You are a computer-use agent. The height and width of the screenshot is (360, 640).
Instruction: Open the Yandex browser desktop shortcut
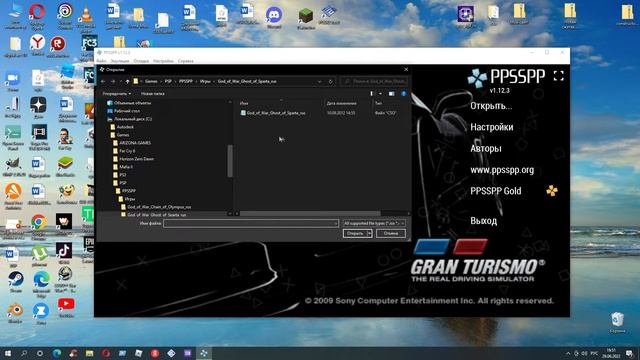[x=37, y=42]
